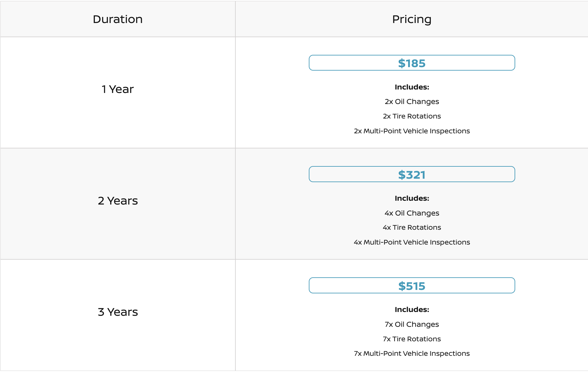Click Includes label under $321
588x375 pixels.
(x=412, y=198)
